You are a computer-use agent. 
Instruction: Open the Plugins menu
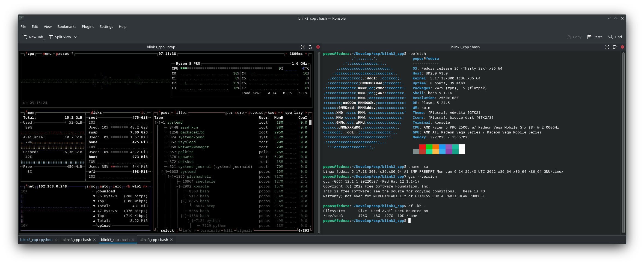(88, 26)
